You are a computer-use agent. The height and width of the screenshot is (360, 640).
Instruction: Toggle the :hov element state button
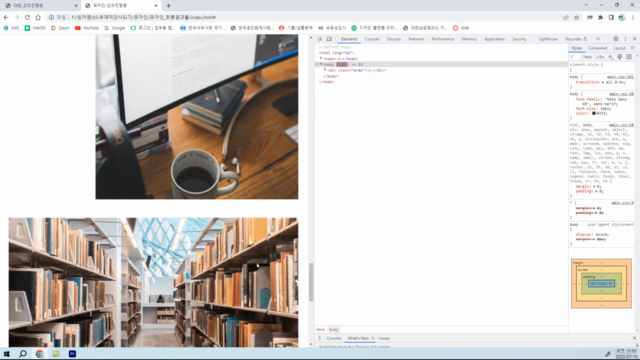587,57
